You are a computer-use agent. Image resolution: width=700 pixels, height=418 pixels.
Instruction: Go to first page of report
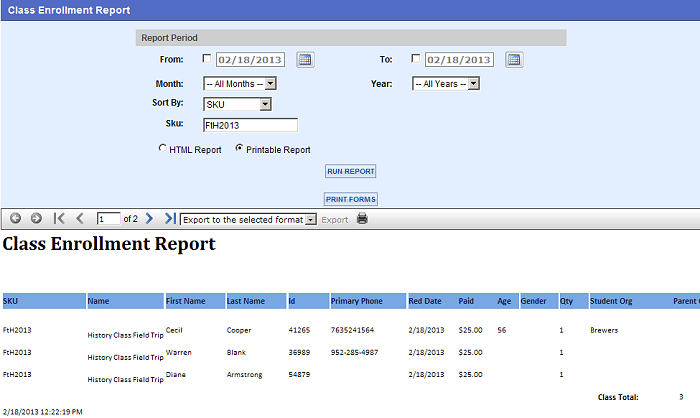click(x=59, y=218)
